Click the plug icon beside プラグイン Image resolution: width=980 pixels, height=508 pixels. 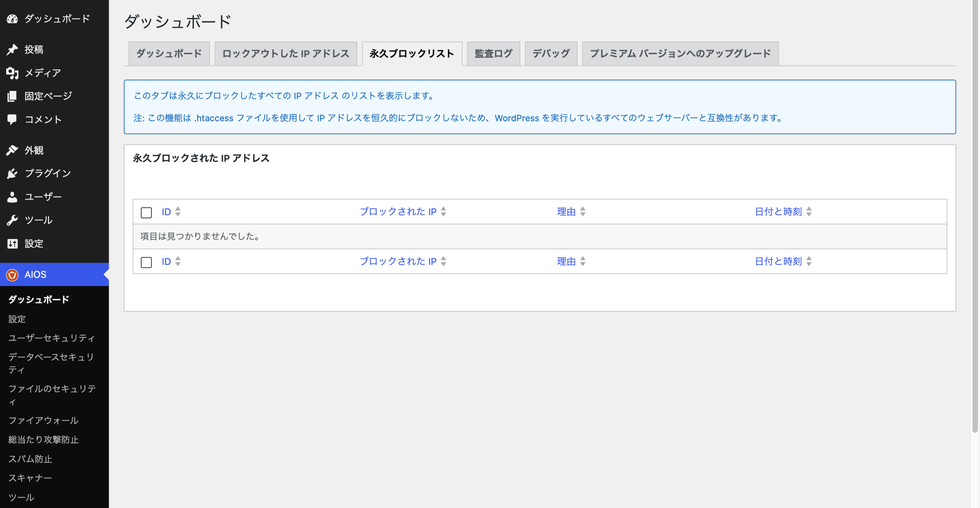click(12, 174)
